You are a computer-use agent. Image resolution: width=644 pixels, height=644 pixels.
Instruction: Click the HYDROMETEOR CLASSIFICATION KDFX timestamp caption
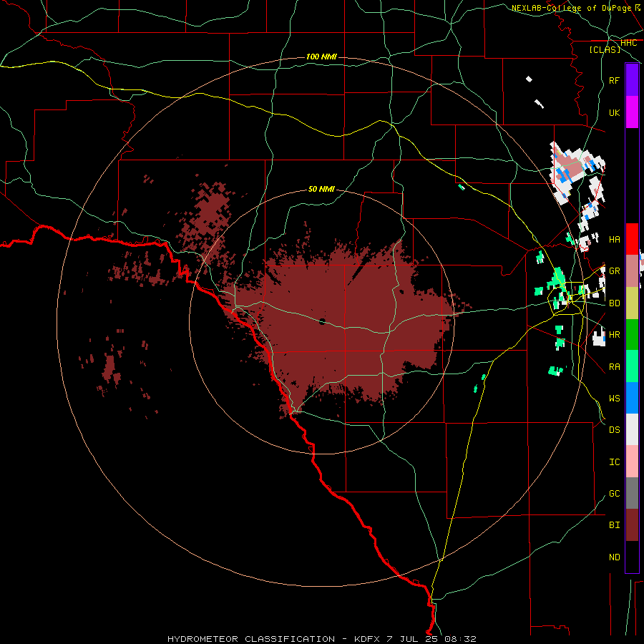322,639
